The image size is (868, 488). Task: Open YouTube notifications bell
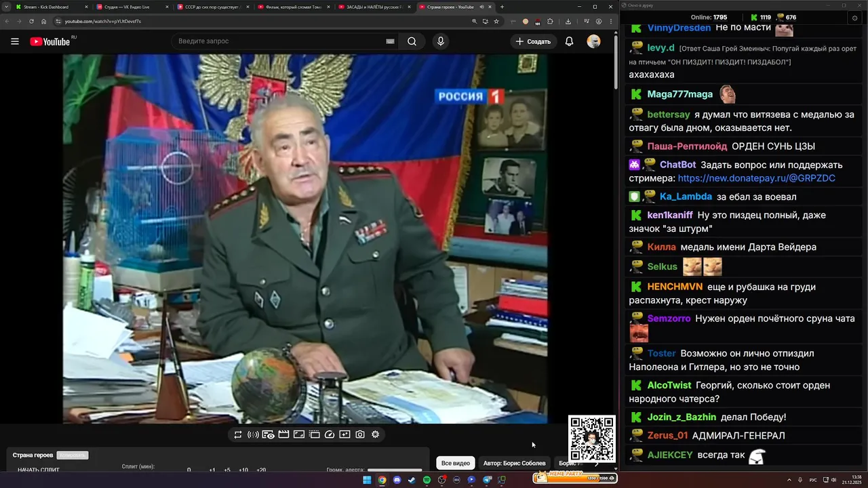tap(570, 41)
